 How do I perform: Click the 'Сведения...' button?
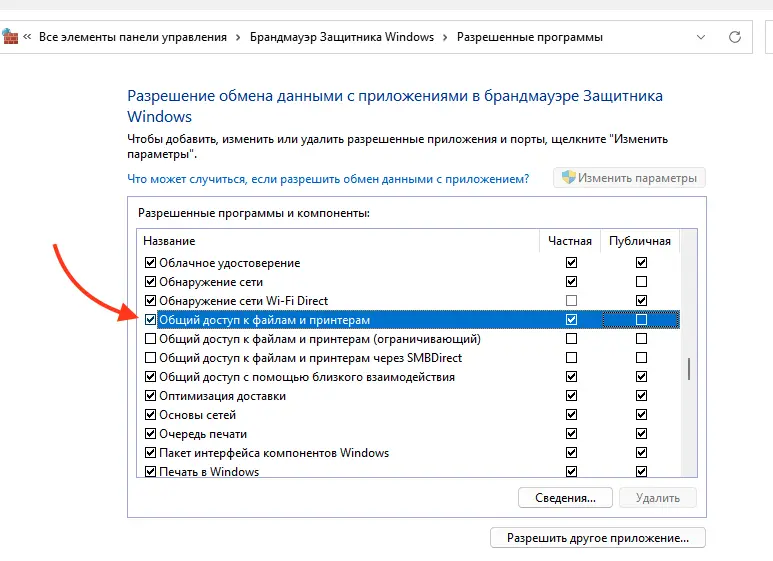(x=565, y=498)
